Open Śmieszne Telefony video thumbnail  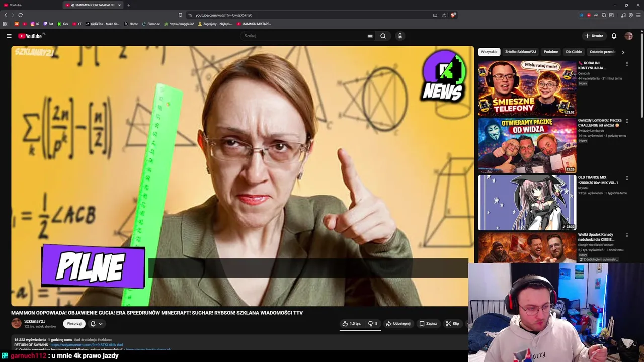tap(527, 88)
